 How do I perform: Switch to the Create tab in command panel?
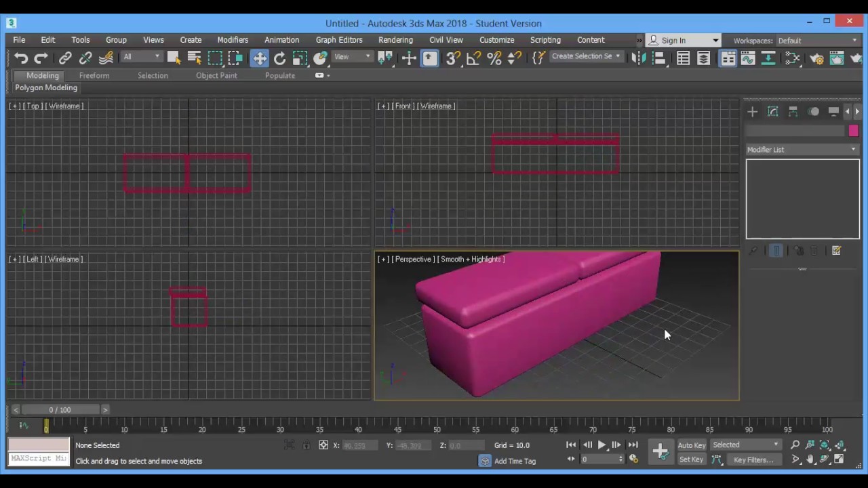coord(752,112)
